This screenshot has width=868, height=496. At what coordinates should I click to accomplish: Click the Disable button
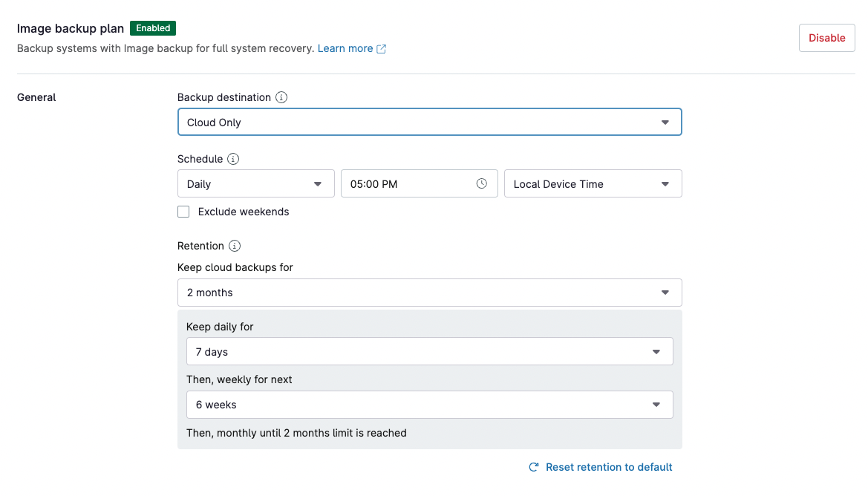(x=826, y=37)
